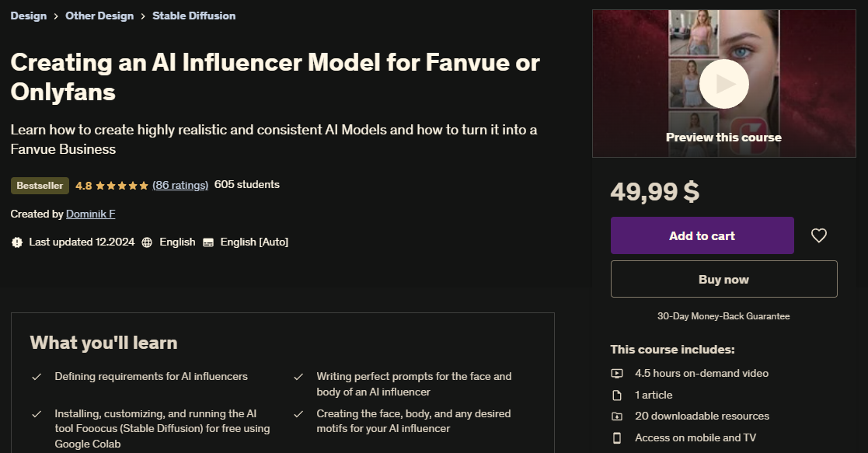Click the mobile and TV access icon

point(617,438)
